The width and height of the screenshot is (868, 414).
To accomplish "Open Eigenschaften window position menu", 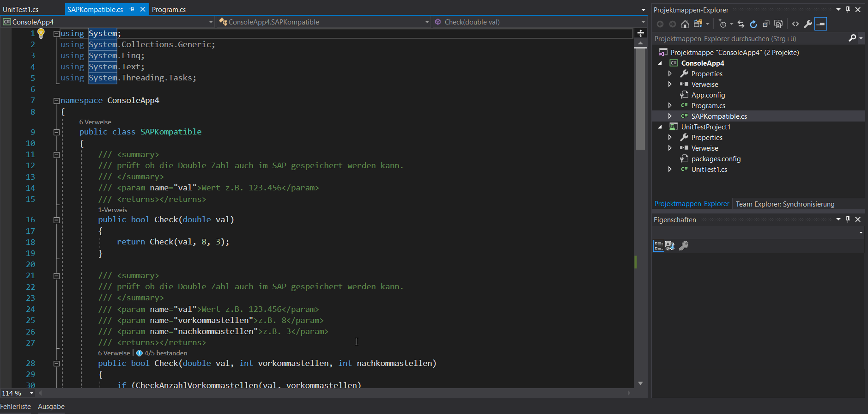I will point(838,219).
